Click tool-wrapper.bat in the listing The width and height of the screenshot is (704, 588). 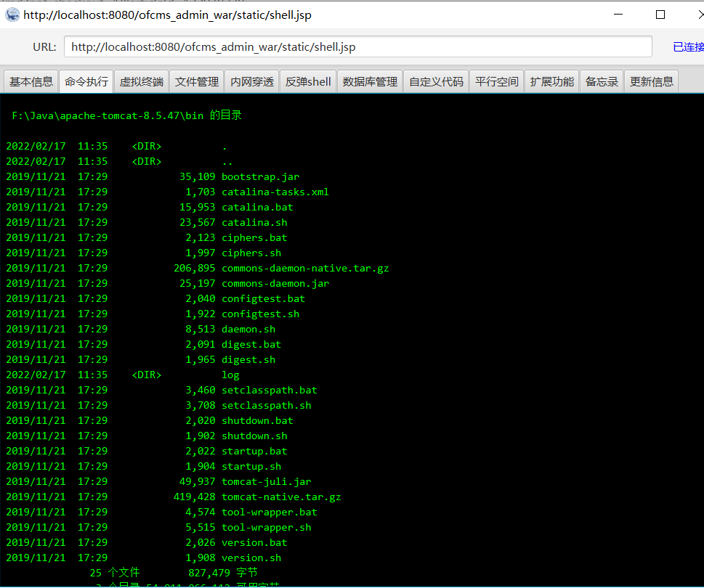[x=270, y=513]
